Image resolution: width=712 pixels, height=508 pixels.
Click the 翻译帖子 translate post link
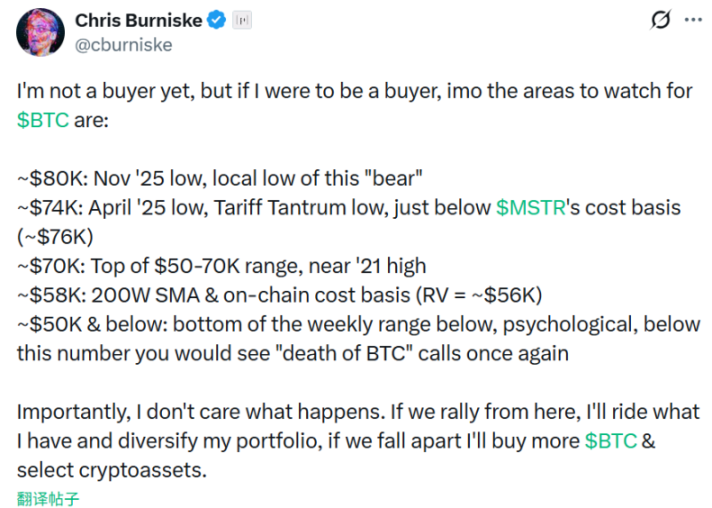49,497
